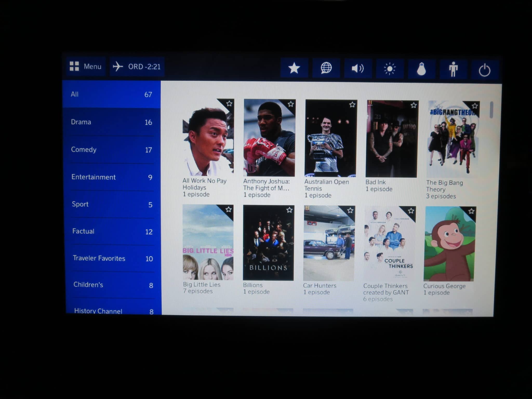Screen dimensions: 532x399
Task: Open screen brightness sun icon
Action: point(390,69)
